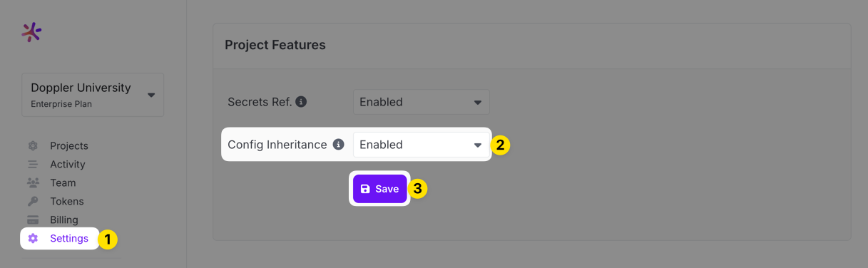Click the Projects cube icon in the sidebar
The height and width of the screenshot is (268, 868).
(33, 145)
